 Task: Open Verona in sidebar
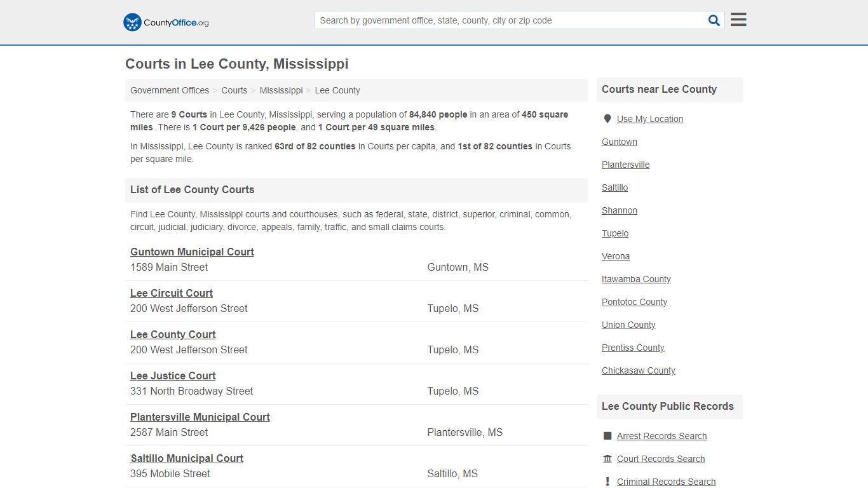point(616,256)
